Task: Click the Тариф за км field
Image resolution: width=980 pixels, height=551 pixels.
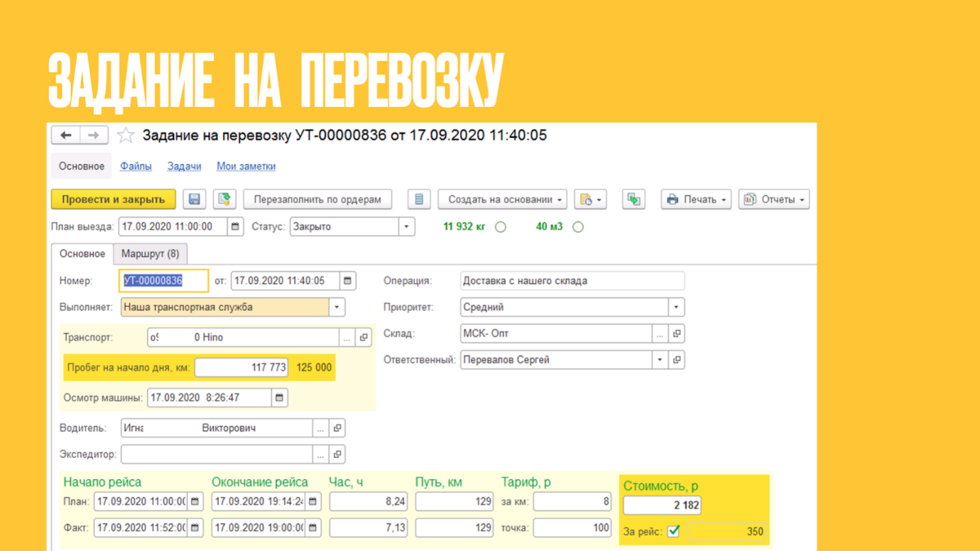Action: [x=572, y=501]
